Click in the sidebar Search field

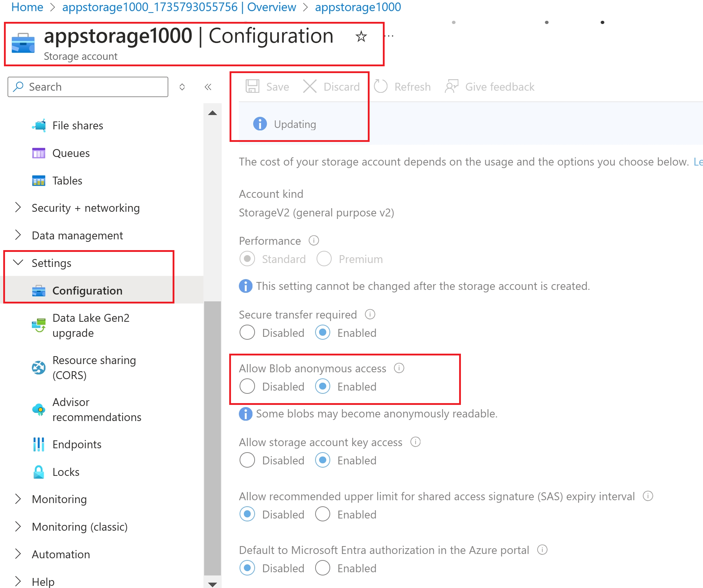click(88, 87)
